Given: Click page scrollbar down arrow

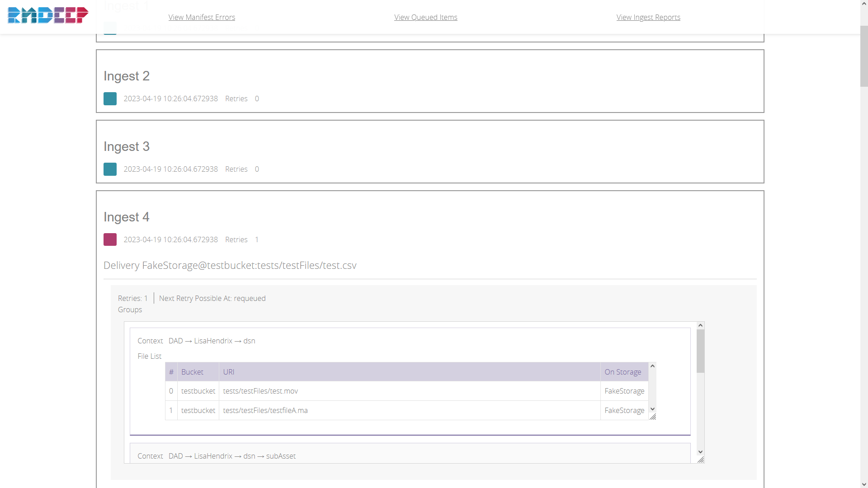Looking at the screenshot, I should coord(864,484).
